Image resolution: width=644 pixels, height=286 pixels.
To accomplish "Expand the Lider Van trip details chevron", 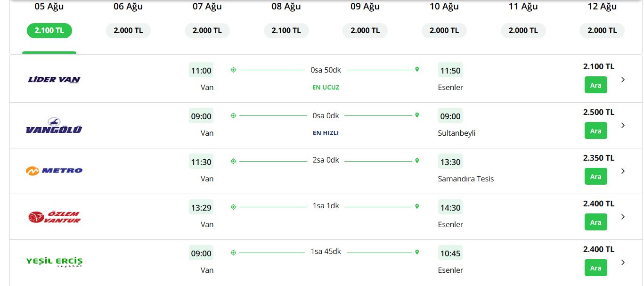I will point(623,80).
